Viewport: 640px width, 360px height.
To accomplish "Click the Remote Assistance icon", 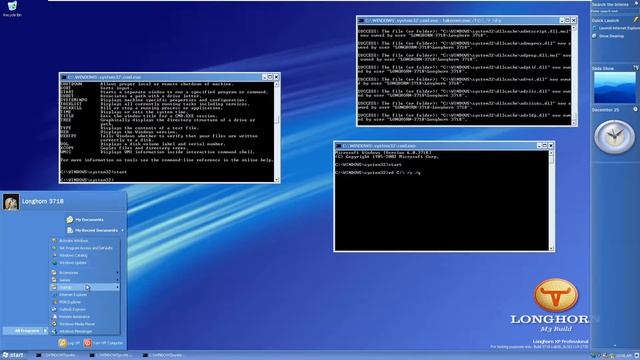I will click(x=54, y=317).
